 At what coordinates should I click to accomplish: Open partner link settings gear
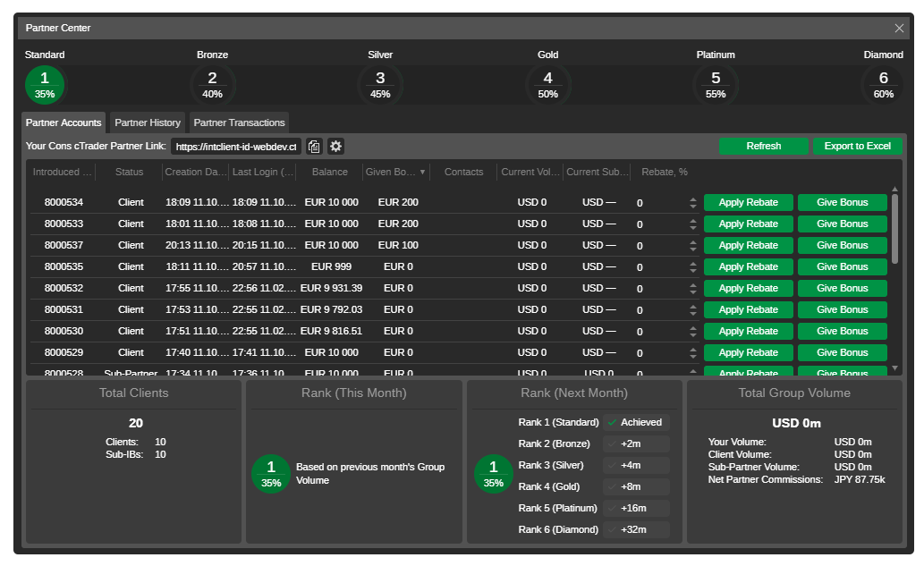pyautogui.click(x=336, y=147)
